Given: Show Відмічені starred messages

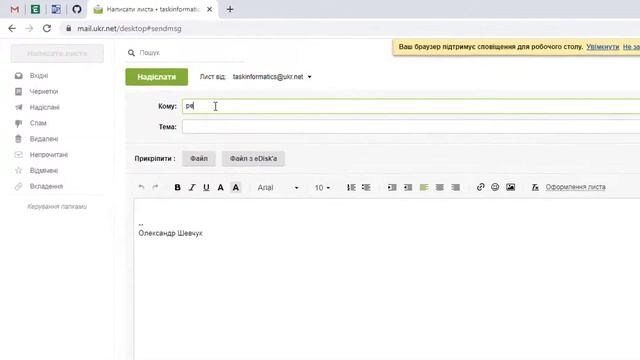Looking at the screenshot, I should coord(44,171).
